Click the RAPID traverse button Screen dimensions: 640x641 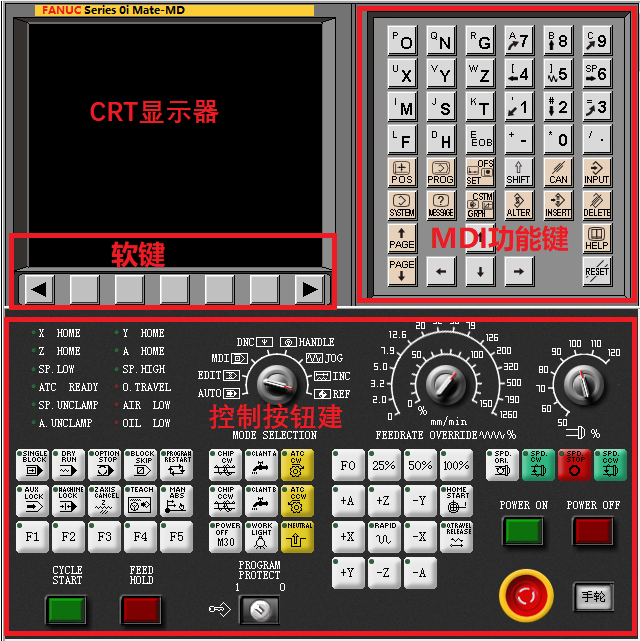(384, 537)
